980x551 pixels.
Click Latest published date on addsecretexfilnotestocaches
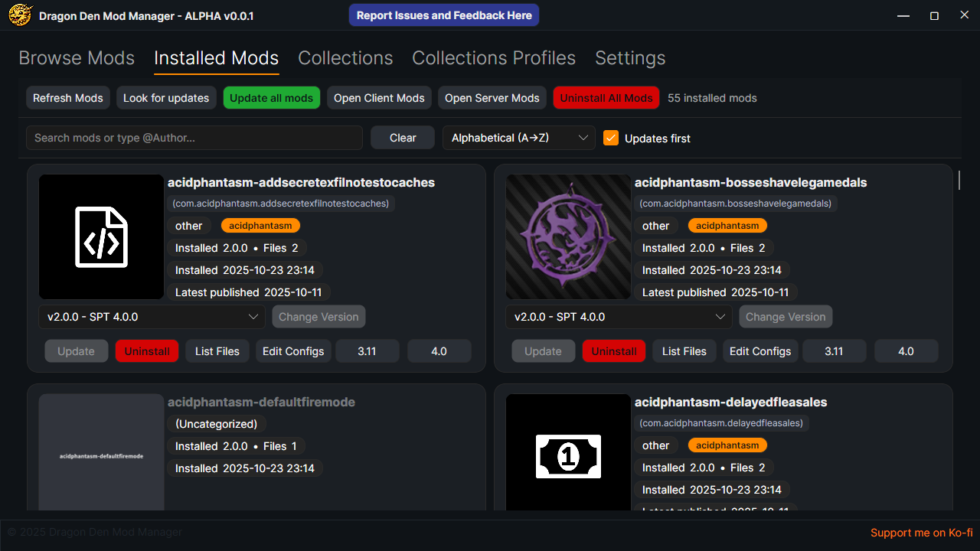(249, 292)
